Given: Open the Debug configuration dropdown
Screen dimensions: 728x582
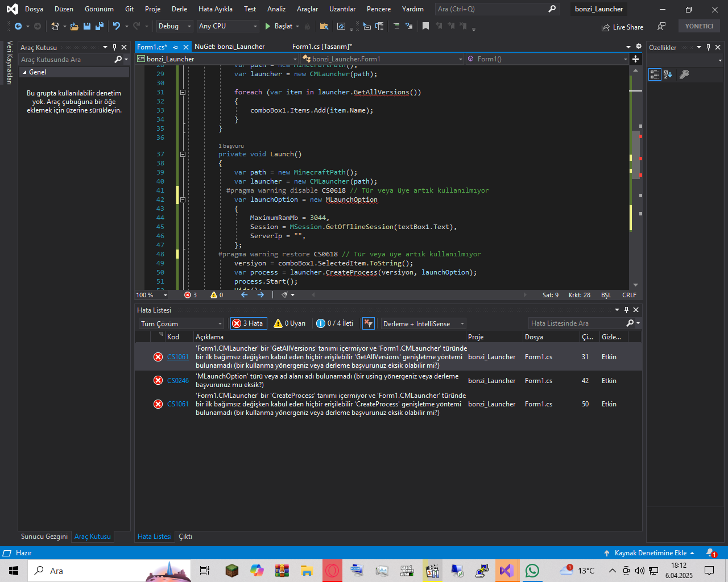Looking at the screenshot, I should (174, 26).
